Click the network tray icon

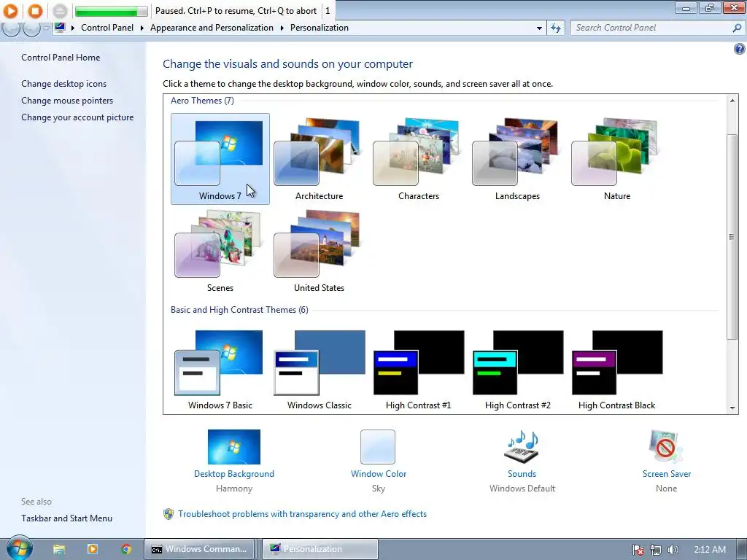656,550
